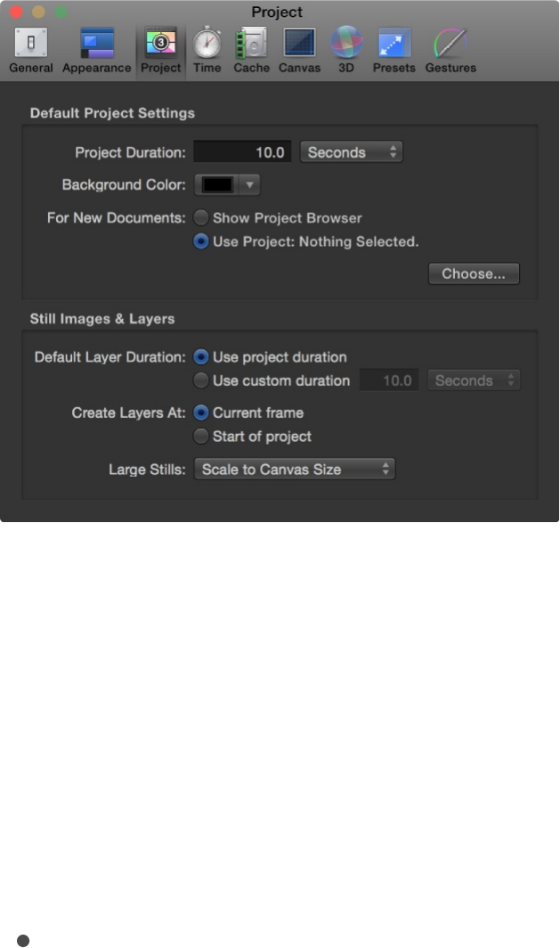Open the Appearance preferences pane icon
This screenshot has height=948, width=560.
click(x=96, y=43)
